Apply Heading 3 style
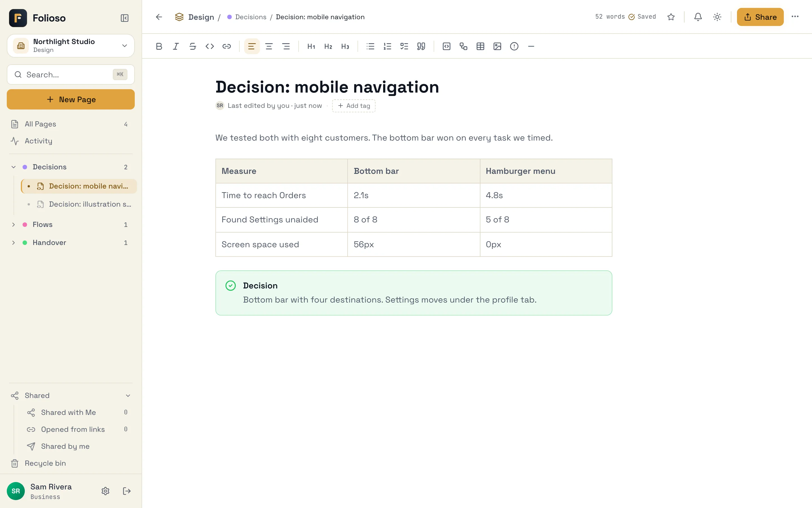Screen dimensions: 812x508 pos(345,46)
